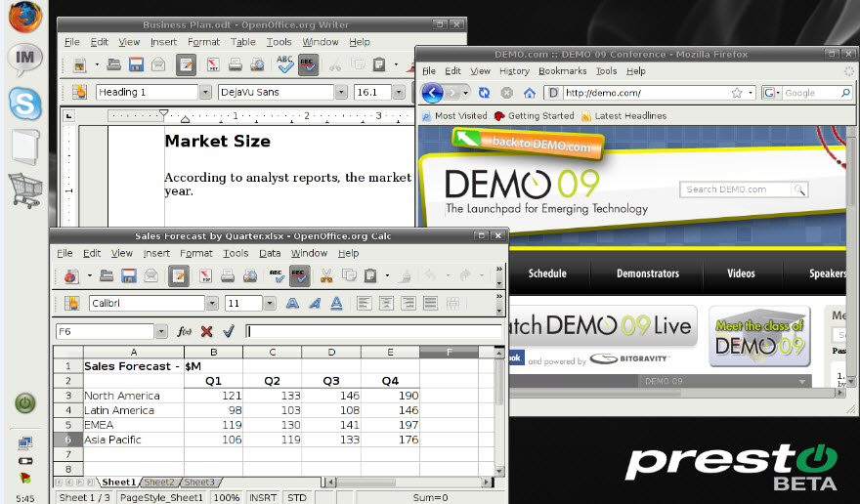Launch Skype from the left dock
Image resolution: width=860 pixels, height=504 pixels.
coord(24,102)
